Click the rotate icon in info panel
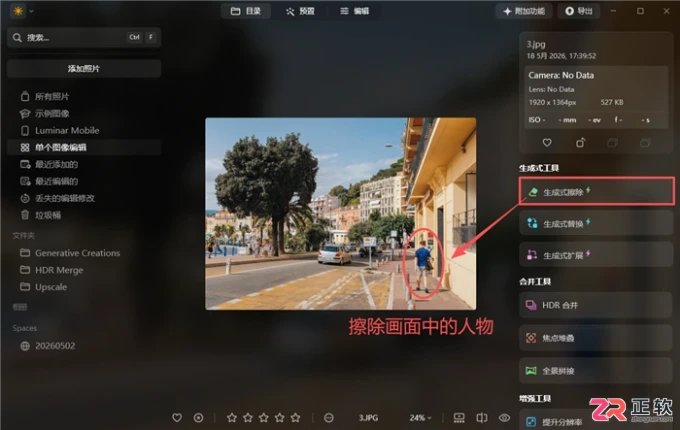 click(580, 143)
